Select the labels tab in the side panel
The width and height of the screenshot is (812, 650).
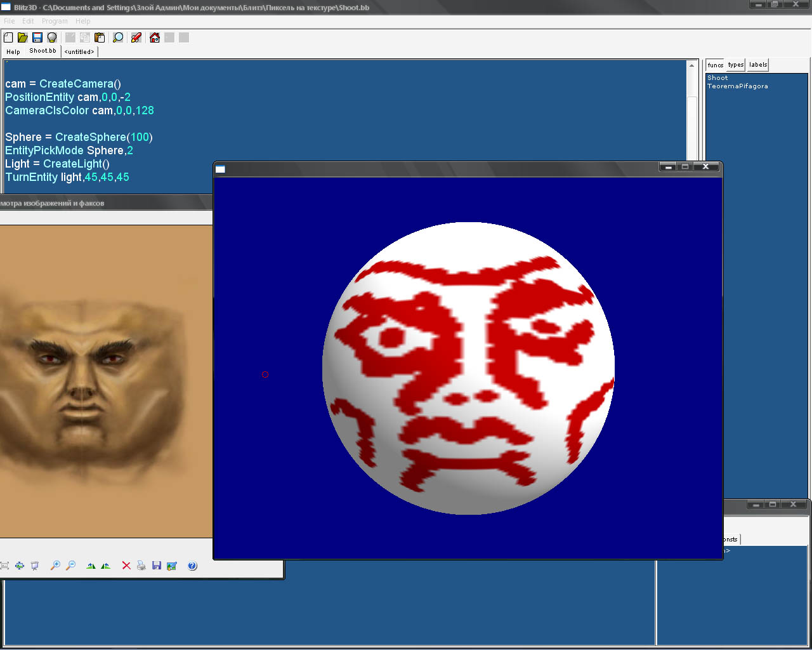pos(758,65)
